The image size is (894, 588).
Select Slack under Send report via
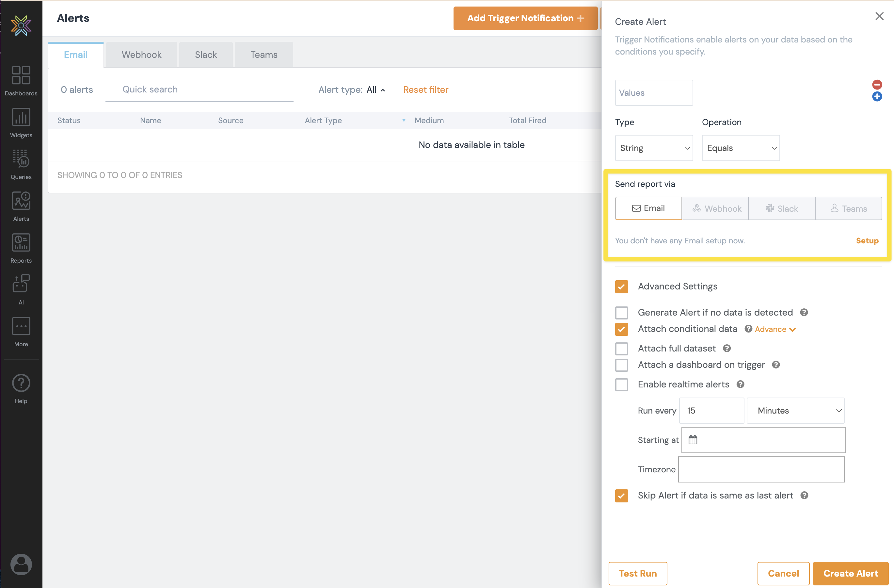tap(781, 208)
